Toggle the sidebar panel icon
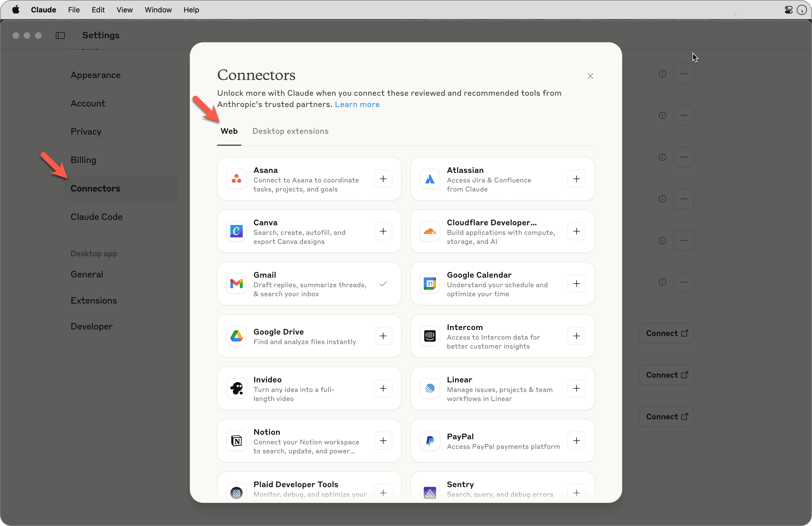The image size is (812, 526). [60, 35]
